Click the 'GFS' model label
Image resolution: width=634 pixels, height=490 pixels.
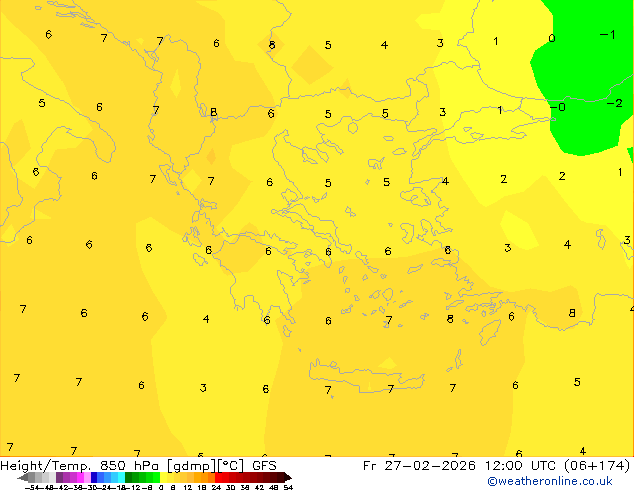tap(264, 466)
